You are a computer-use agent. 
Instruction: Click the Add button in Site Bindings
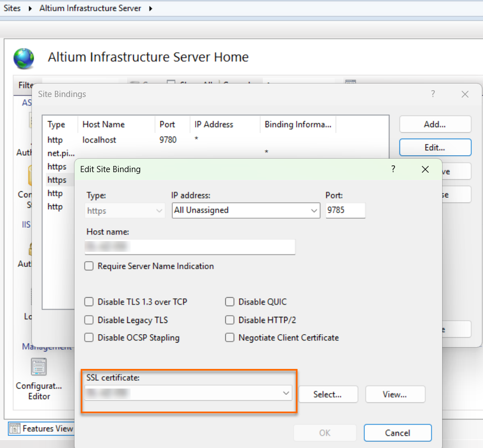[435, 124]
